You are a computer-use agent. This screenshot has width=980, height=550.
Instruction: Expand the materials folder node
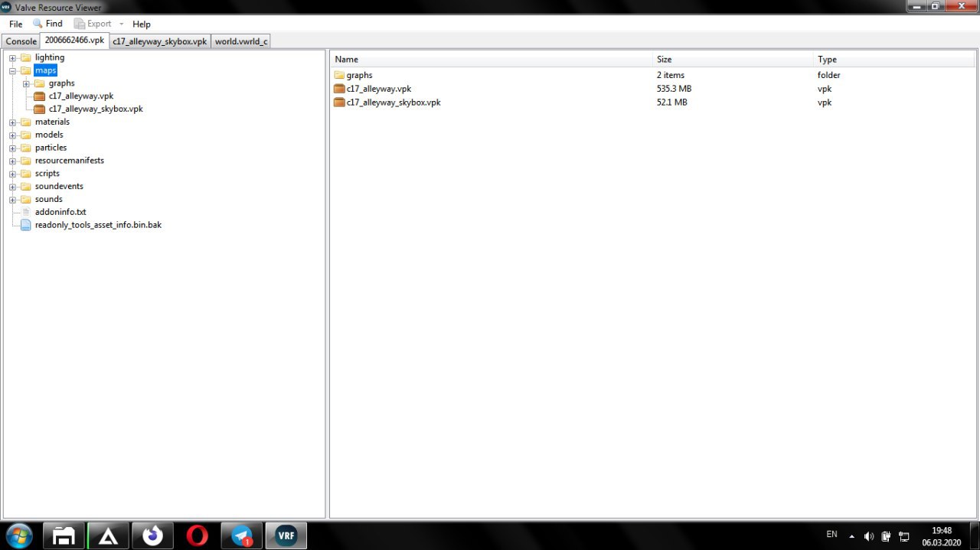point(13,122)
